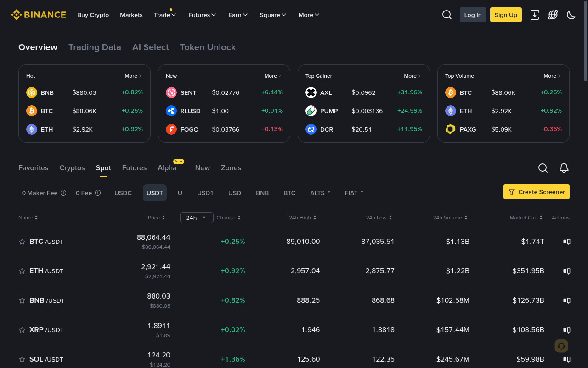Switch to Trading Data tab
This screenshot has width=588, height=368.
tap(95, 47)
